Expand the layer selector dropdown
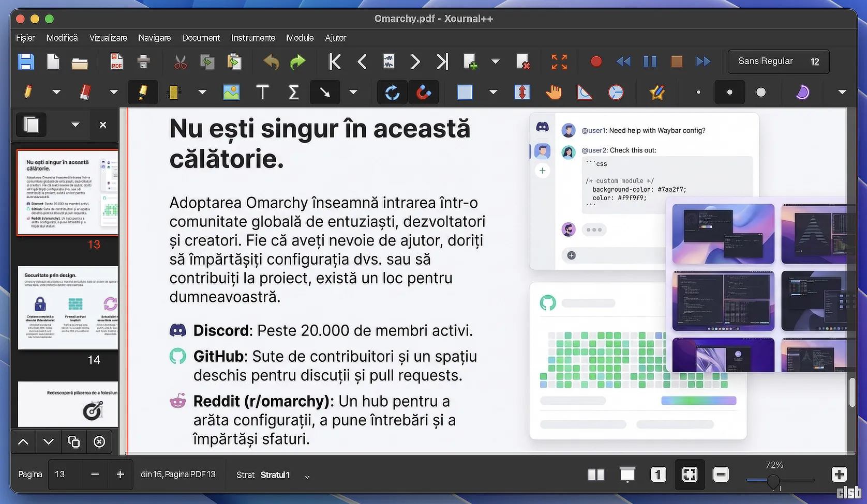 (307, 476)
